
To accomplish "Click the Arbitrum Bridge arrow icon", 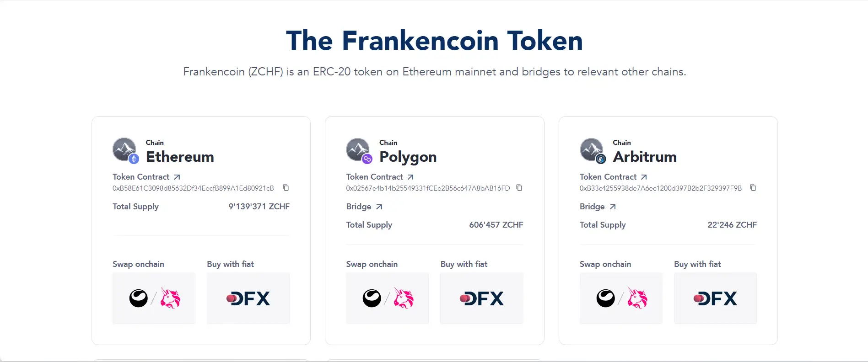I will pos(613,207).
